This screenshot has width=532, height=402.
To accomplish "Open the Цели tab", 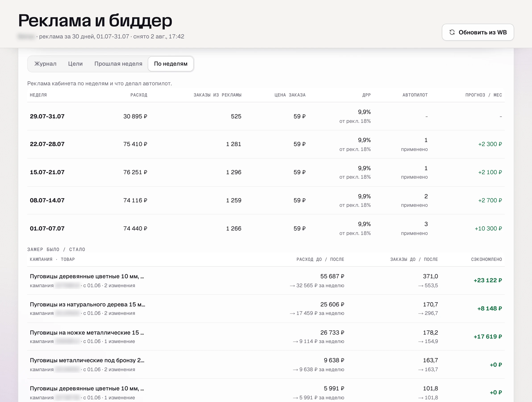I will coord(75,64).
